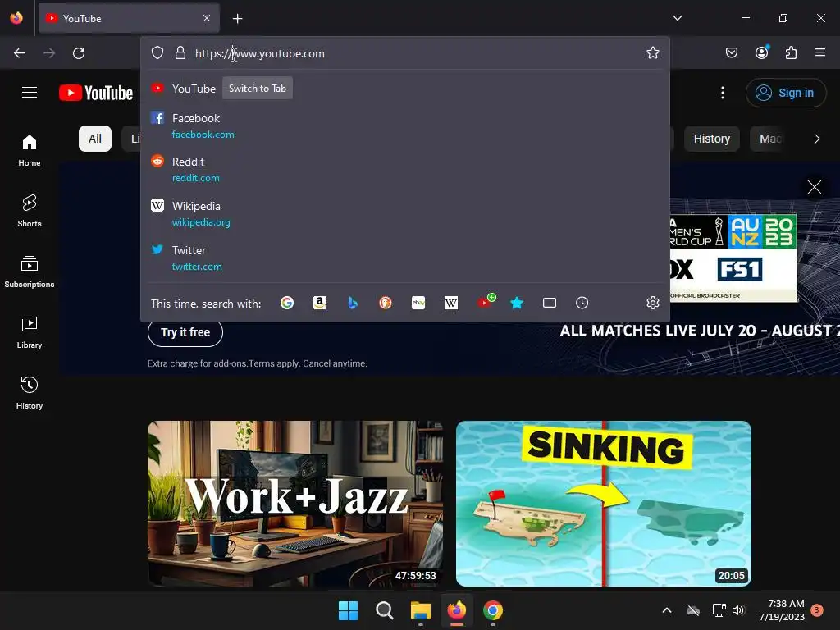Open Library in YouTube sidebar

click(30, 333)
